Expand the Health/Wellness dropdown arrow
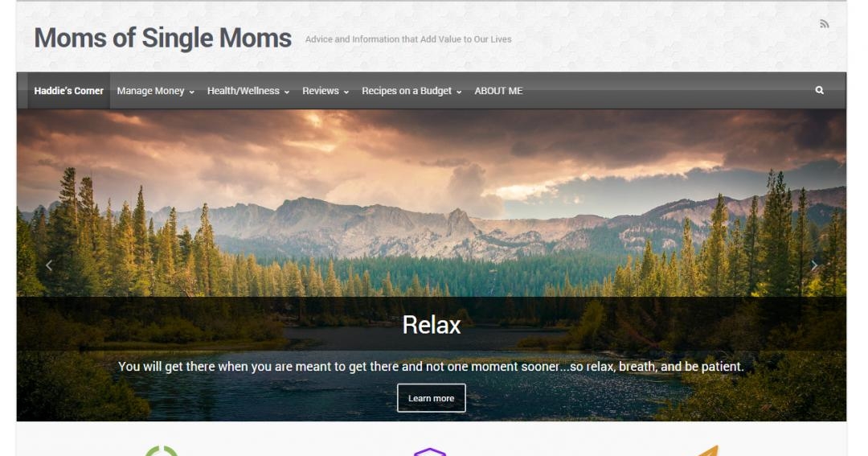Viewport: 868px width, 456px height. 287,92
